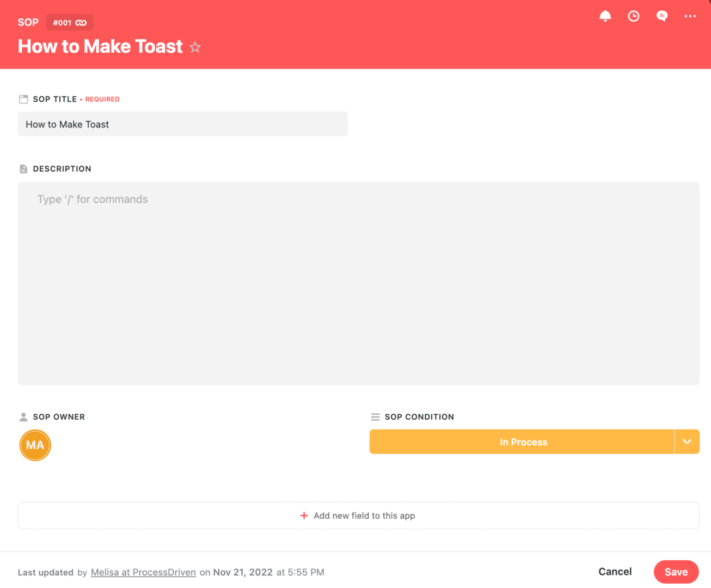
Task: Click the SOP Owner person icon
Action: click(23, 417)
